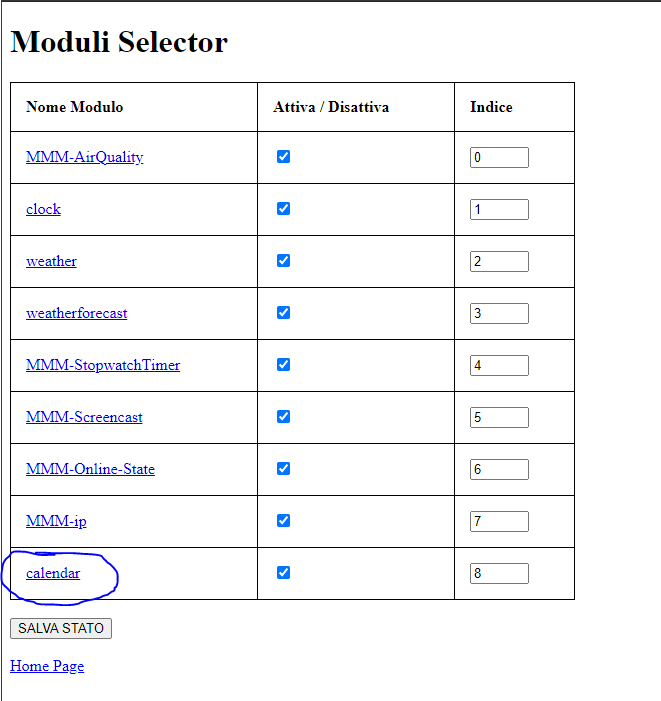This screenshot has height=701, width=661.
Task: Open the MMM-Online-State link
Action: 90,469
